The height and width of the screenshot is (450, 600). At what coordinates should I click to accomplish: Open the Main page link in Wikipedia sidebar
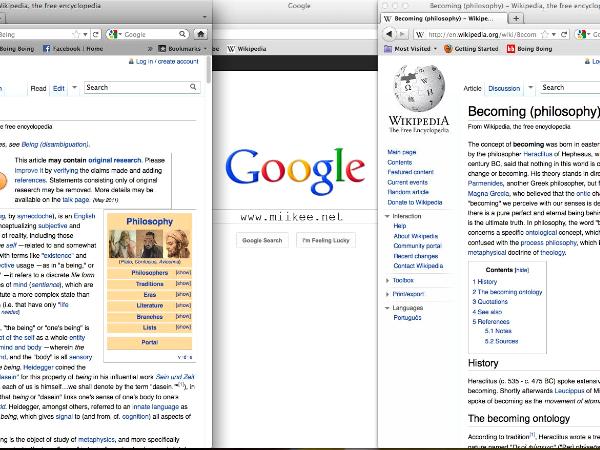point(401,152)
